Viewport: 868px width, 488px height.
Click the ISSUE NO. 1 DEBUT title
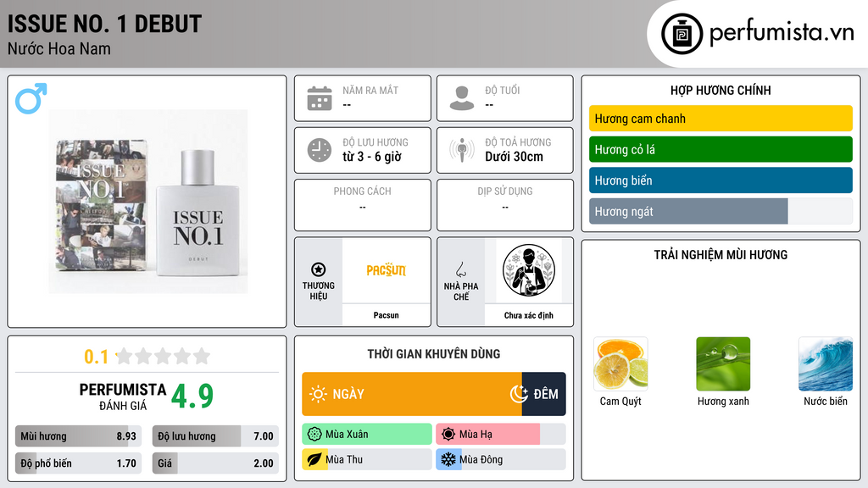pyautogui.click(x=104, y=24)
